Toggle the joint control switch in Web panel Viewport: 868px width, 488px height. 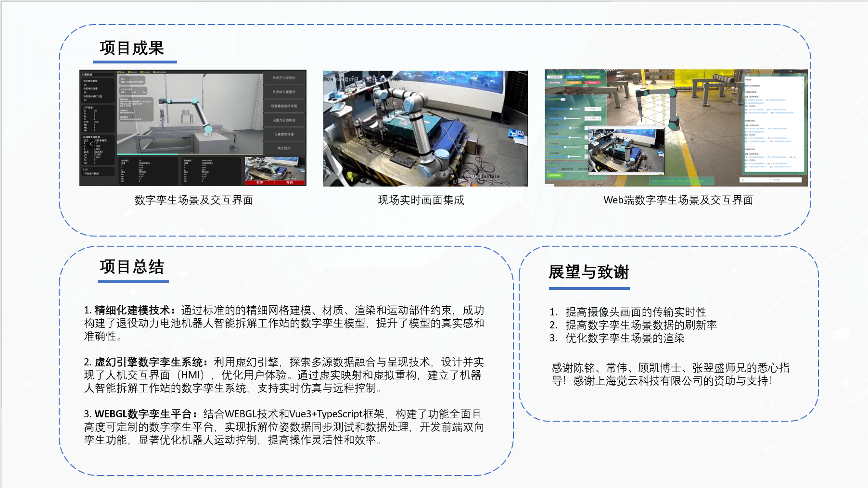563,99
